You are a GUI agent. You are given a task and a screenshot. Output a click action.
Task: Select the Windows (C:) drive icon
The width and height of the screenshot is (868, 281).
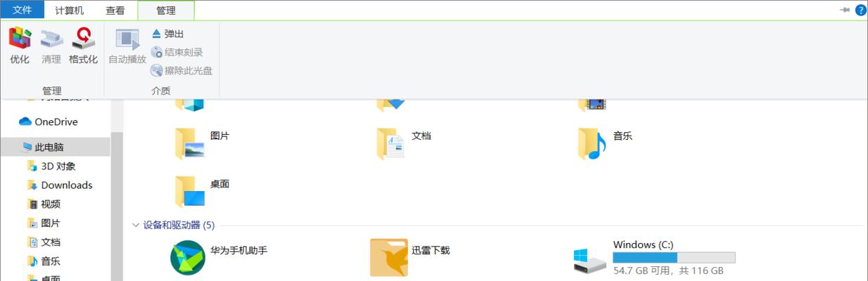(x=589, y=261)
